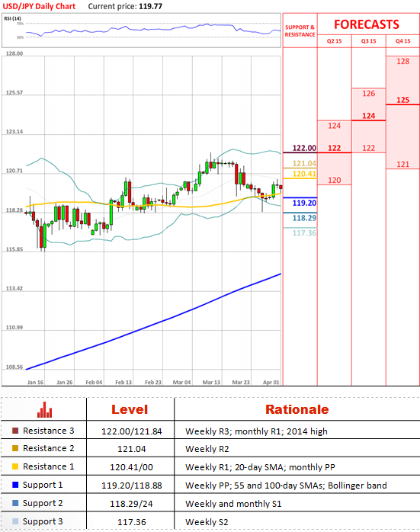Select the Resistance 2 gold color swatch
The height and width of the screenshot is (532, 420).
coord(15,448)
